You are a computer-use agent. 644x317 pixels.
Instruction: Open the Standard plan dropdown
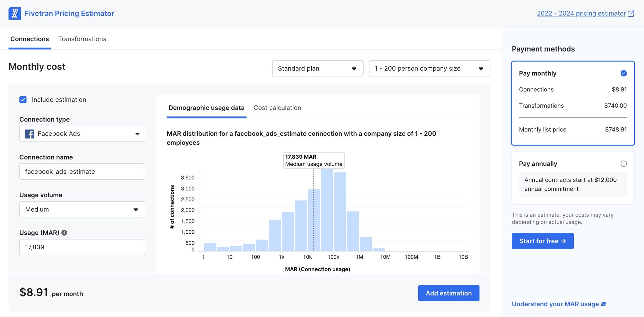click(318, 68)
